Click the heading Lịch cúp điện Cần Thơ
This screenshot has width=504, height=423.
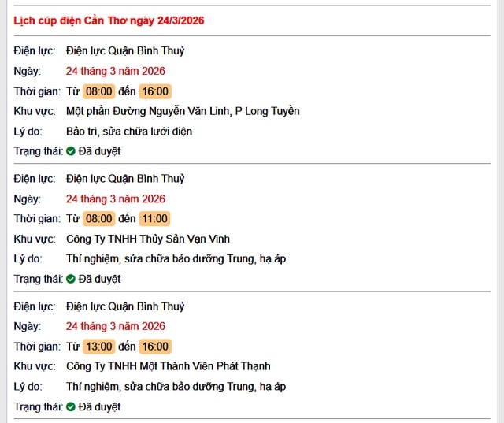(x=109, y=20)
